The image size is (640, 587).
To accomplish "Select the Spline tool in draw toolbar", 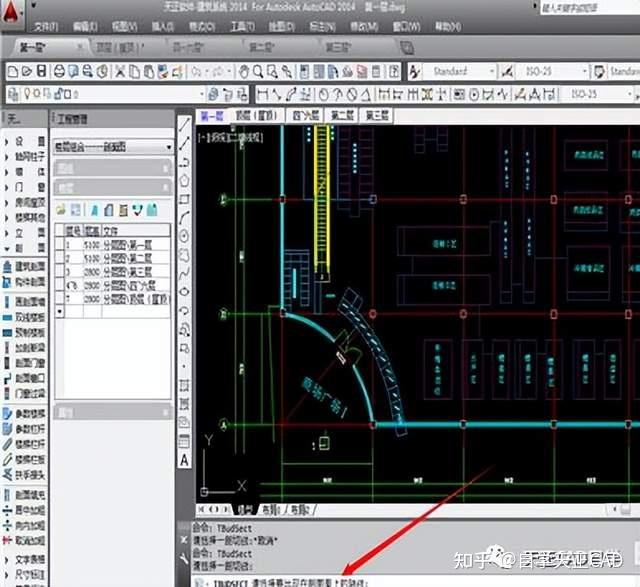I will tap(184, 273).
